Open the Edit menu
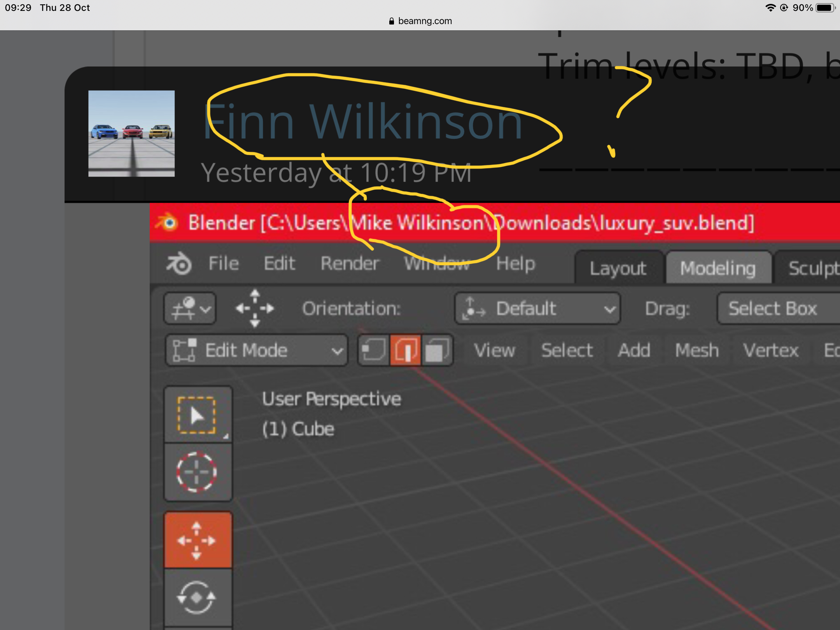This screenshot has height=630, width=840. coord(279,263)
